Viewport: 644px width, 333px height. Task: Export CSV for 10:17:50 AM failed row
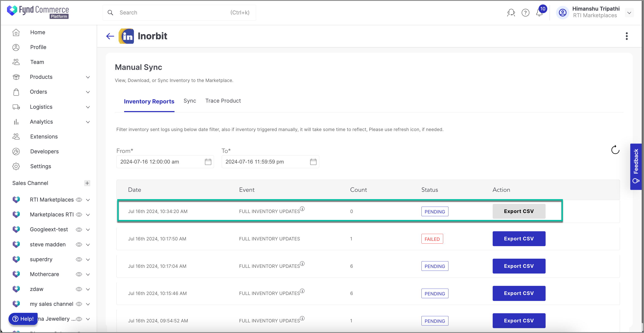tap(519, 238)
